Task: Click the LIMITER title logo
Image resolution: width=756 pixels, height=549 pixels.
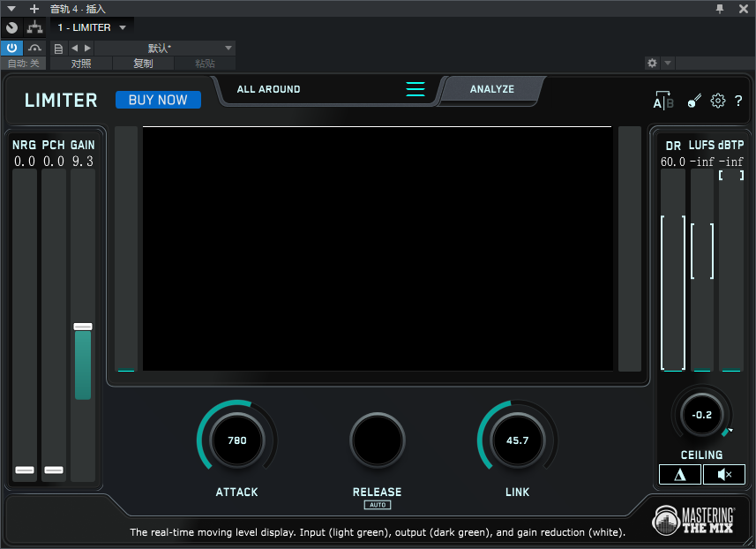Action: tap(61, 101)
